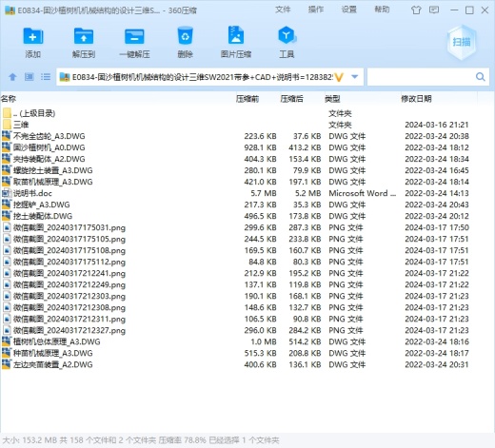Select file 微信截图_20240317212241.png
This screenshot has height=448, width=495.
pos(69,273)
